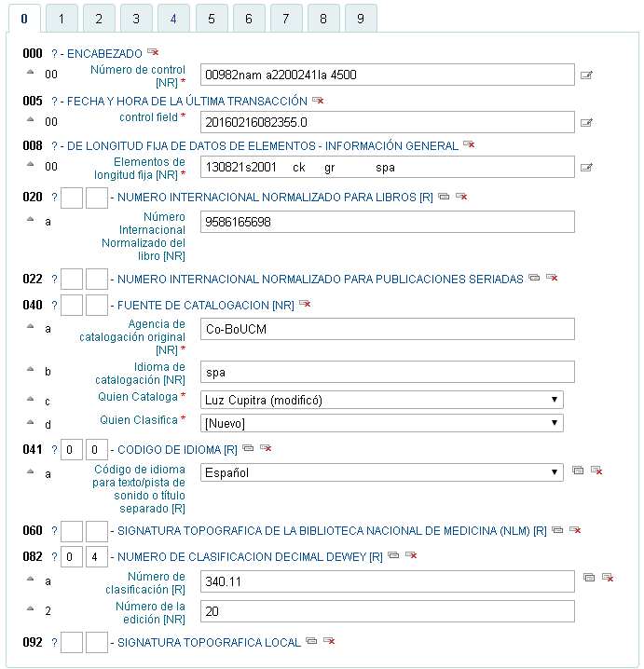Open tag editor for Número de control field

[586, 75]
